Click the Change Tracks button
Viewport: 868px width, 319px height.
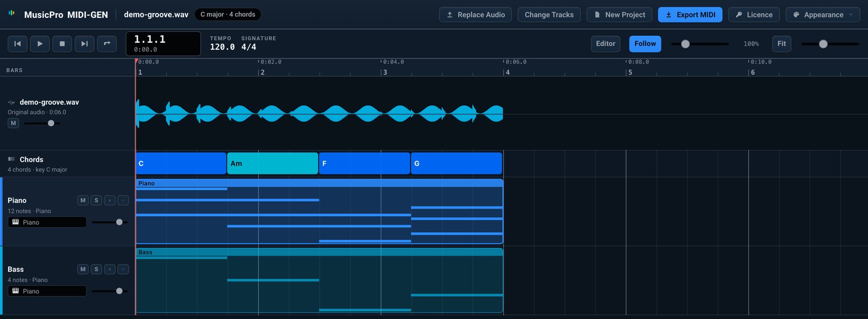(x=549, y=15)
